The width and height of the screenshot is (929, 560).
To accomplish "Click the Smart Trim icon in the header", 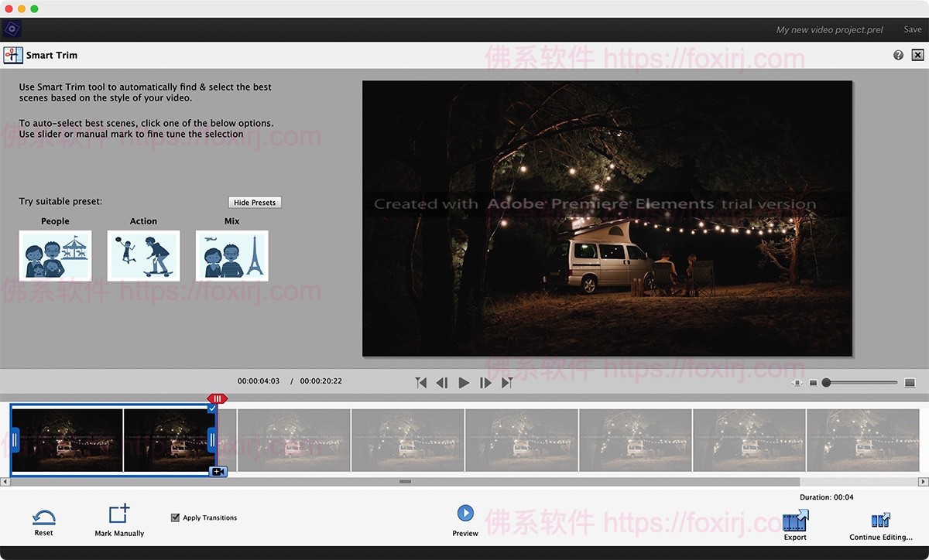I will [12, 54].
